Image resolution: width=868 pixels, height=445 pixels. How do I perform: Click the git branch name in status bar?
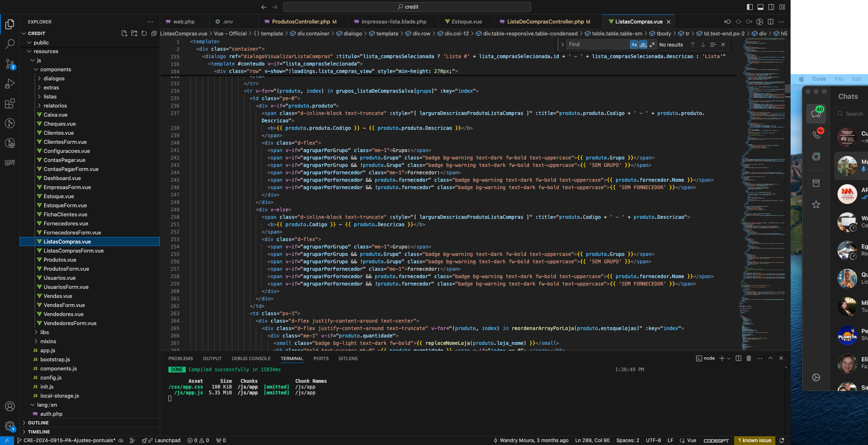pyautogui.click(x=69, y=440)
